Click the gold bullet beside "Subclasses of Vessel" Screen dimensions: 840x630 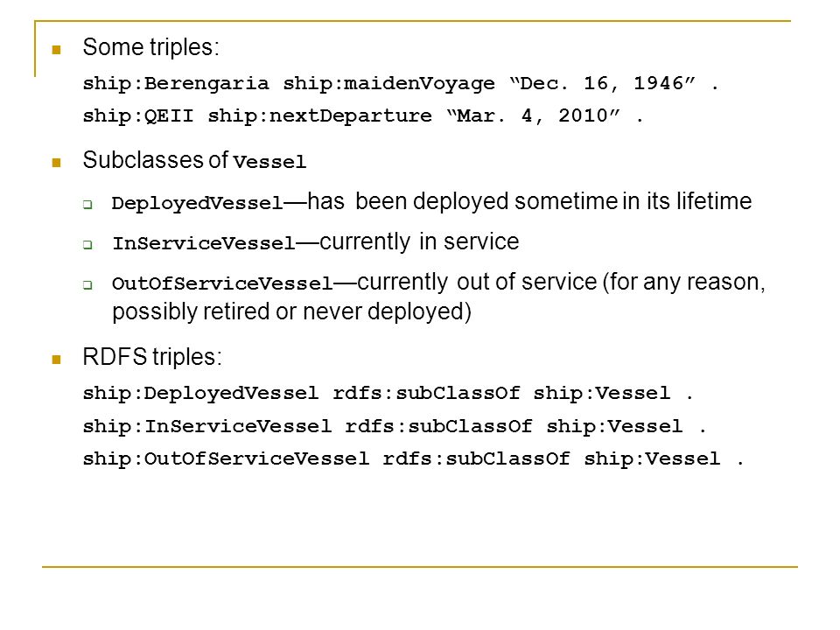[56, 163]
